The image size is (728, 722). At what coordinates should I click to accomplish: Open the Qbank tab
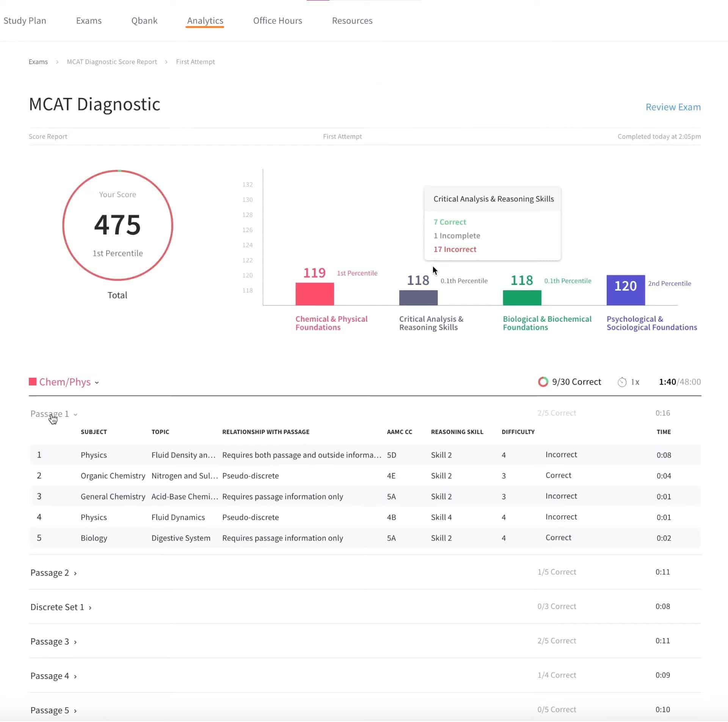coord(144,20)
